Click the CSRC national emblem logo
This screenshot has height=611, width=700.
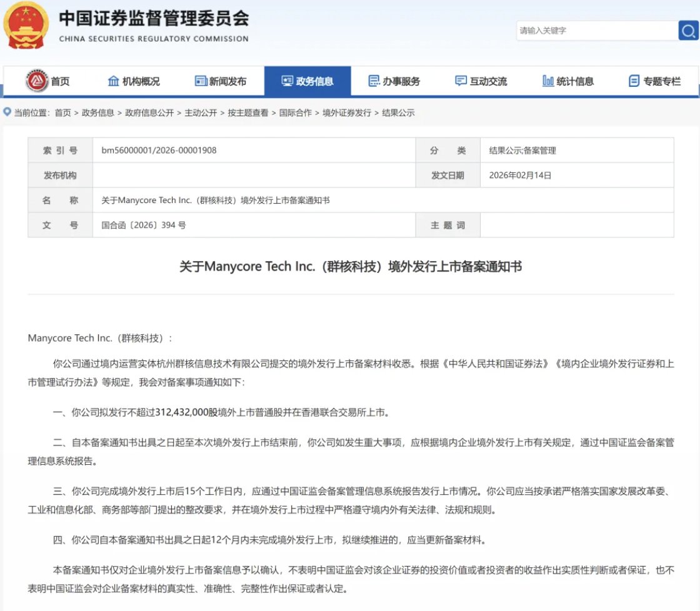tap(25, 26)
